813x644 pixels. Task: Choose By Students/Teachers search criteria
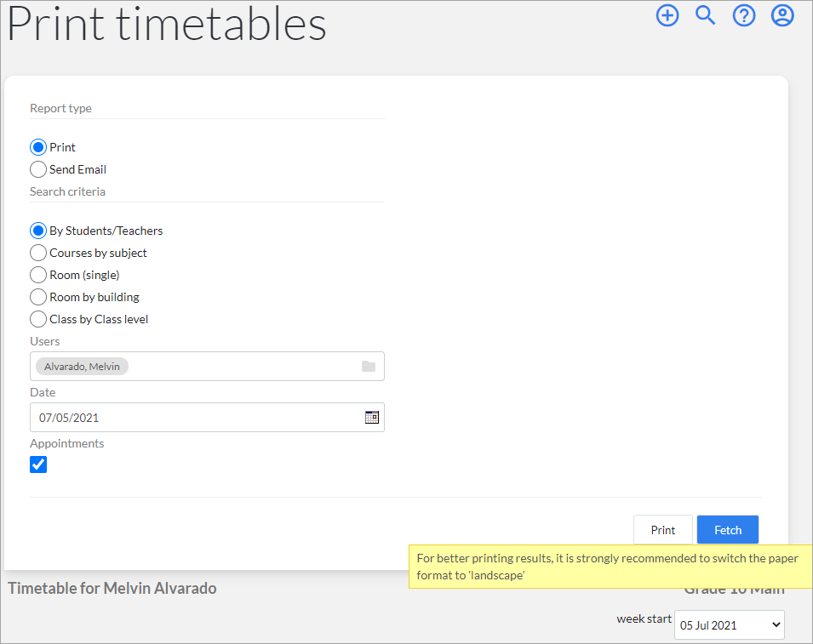coord(38,231)
